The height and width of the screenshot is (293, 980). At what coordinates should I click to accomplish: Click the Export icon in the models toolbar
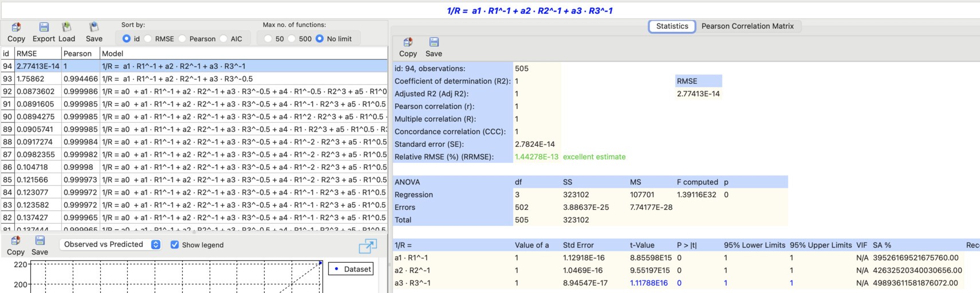pyautogui.click(x=44, y=28)
